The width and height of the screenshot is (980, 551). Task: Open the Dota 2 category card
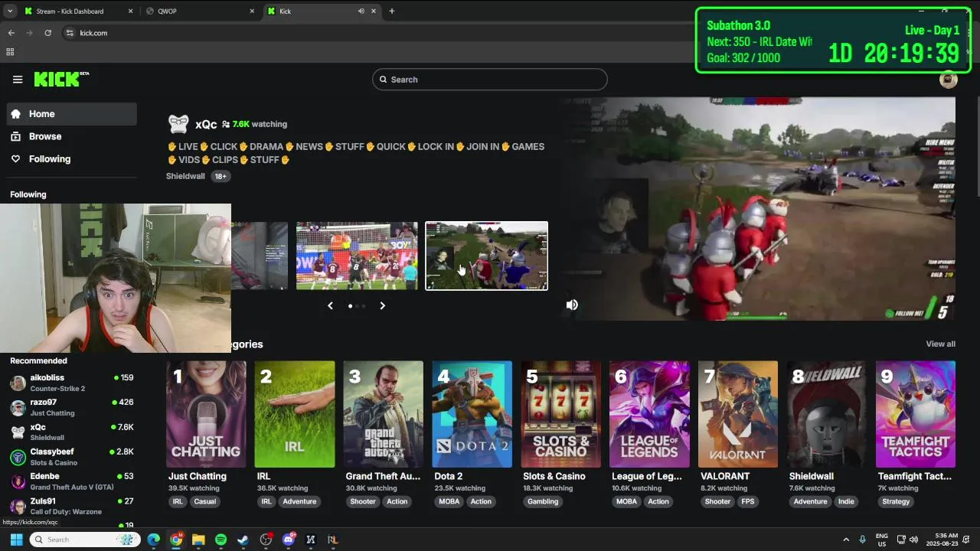[472, 414]
